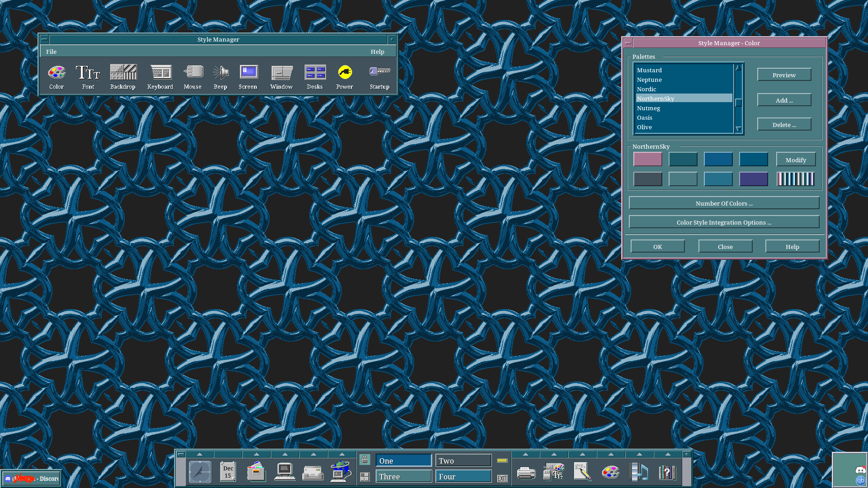Expand the subpanel arrow above the text note icon
Screen dimensions: 868x488
pos(582,454)
